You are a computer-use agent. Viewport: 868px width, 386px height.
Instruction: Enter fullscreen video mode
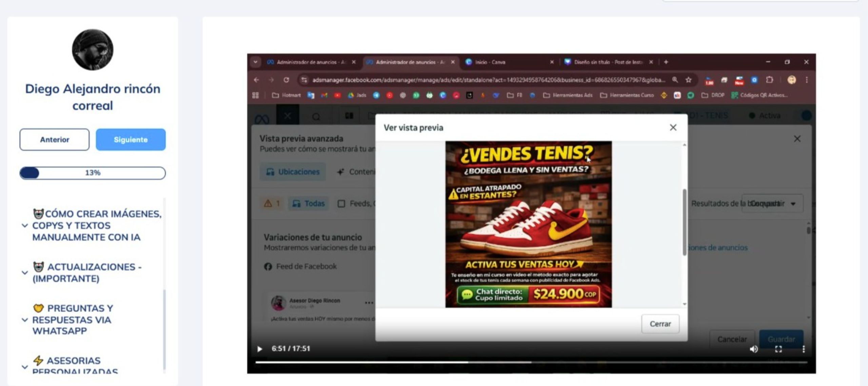[x=778, y=349]
